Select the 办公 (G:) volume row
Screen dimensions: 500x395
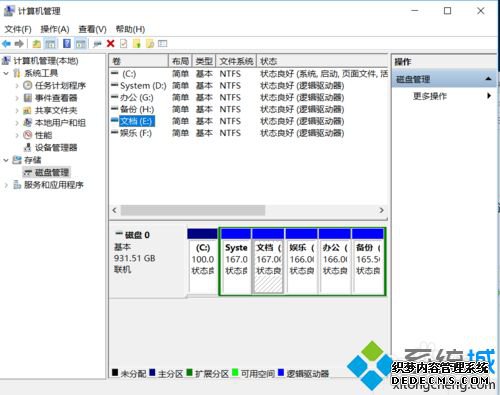[249, 97]
